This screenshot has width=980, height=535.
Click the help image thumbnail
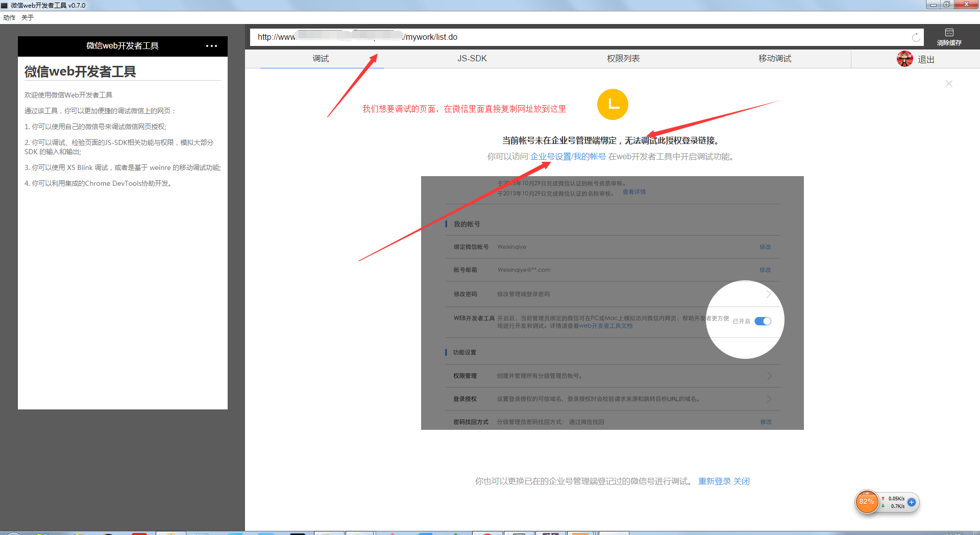[x=612, y=303]
